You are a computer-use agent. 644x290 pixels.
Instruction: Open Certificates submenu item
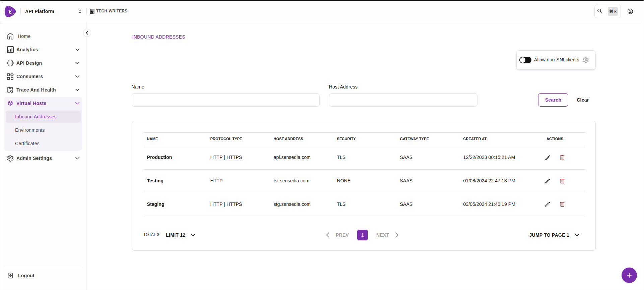27,143
